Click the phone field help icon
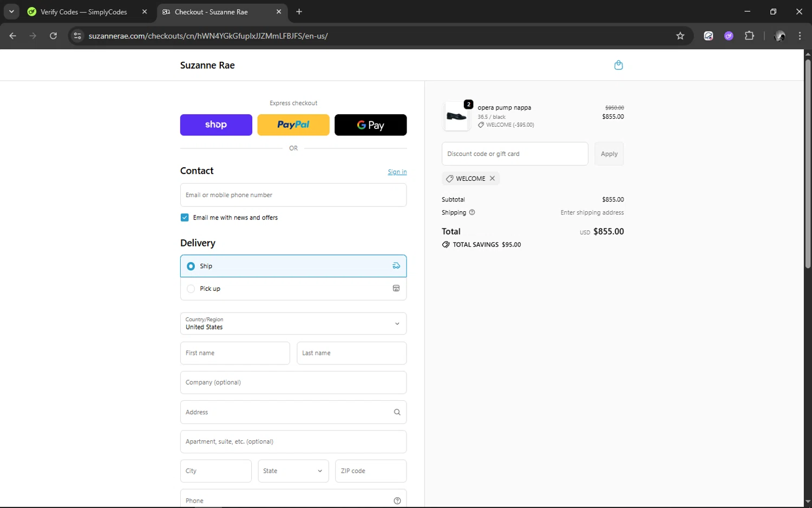This screenshot has height=508, width=812. click(397, 500)
